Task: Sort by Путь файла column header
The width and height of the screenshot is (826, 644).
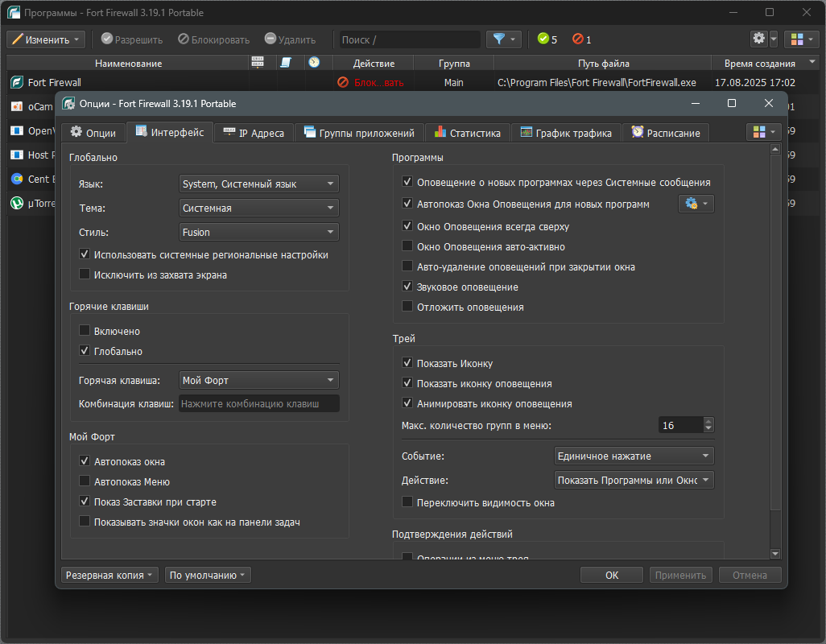Action: point(603,63)
